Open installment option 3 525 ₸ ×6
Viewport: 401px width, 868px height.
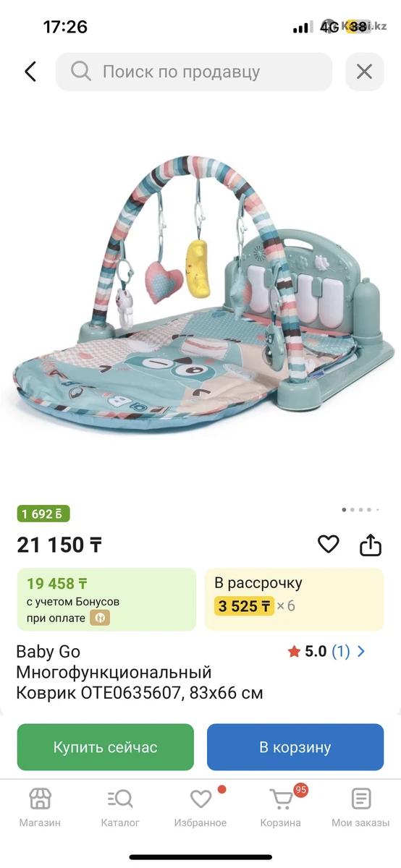(294, 599)
